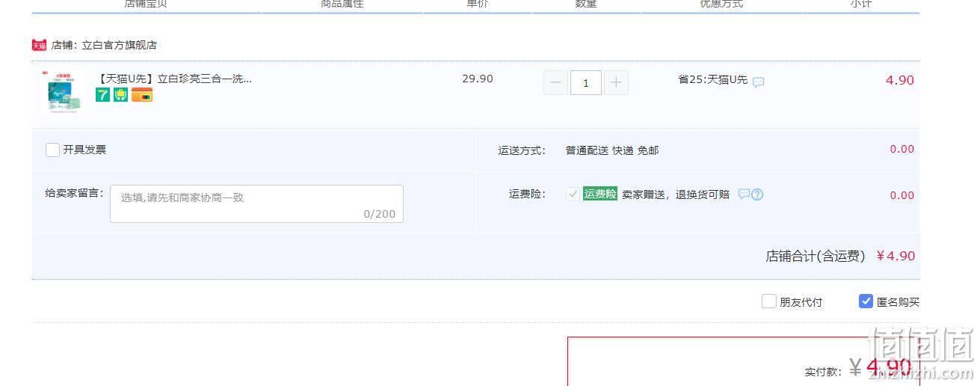
Task: Open the 天猫U先 discount comment bubble
Action: (x=758, y=82)
